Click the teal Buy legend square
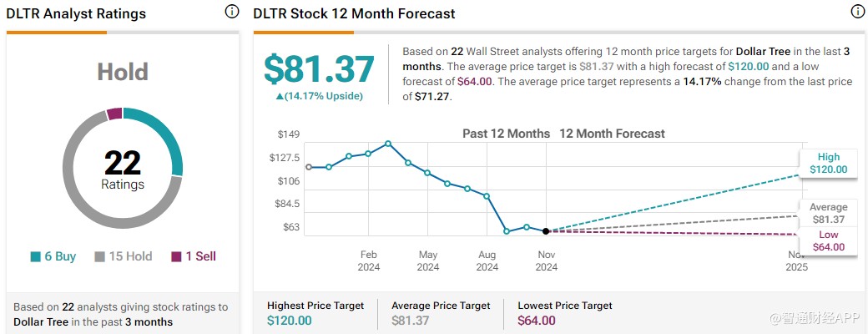Image resolution: width=868 pixels, height=334 pixels. pyautogui.click(x=34, y=257)
